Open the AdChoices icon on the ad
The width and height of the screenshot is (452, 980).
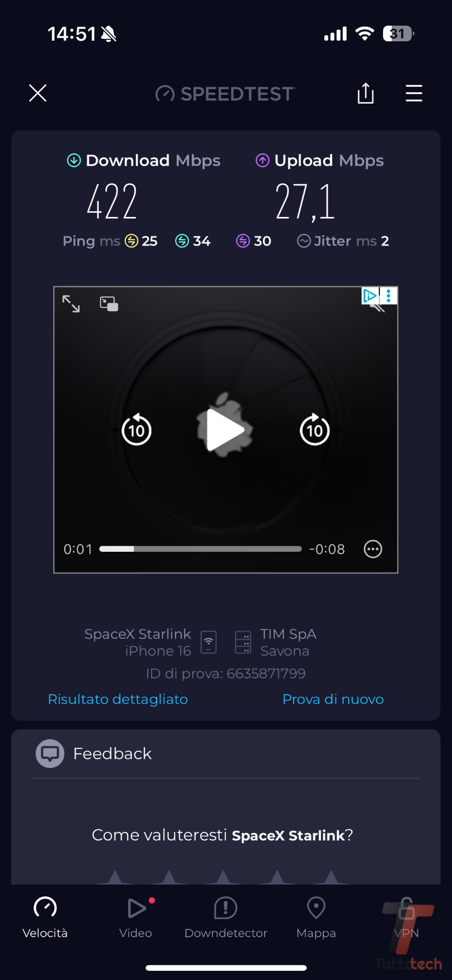(x=370, y=296)
